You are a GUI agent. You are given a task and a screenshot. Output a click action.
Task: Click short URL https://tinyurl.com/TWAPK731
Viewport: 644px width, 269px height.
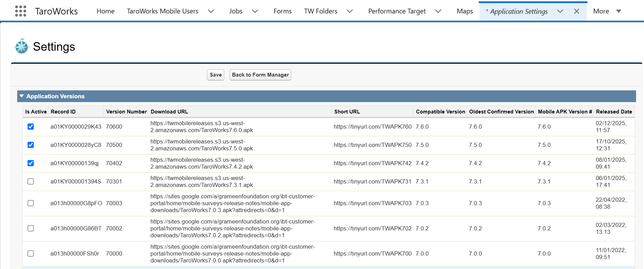[373, 181]
